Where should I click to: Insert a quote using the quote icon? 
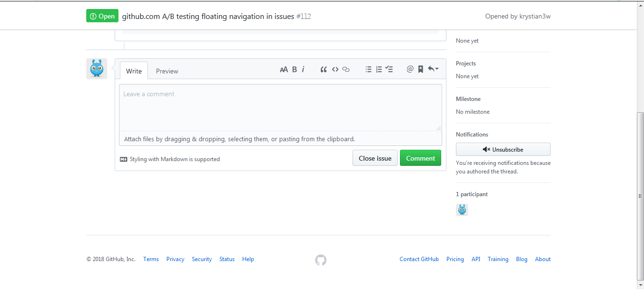tap(324, 69)
